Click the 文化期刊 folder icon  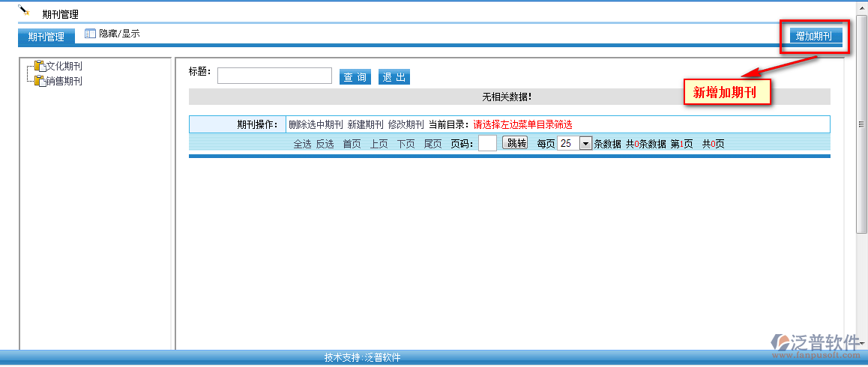tap(40, 66)
